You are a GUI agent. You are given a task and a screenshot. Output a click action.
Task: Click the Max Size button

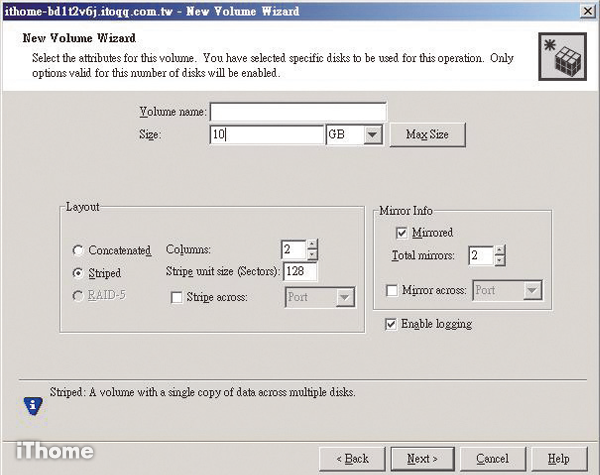[428, 134]
